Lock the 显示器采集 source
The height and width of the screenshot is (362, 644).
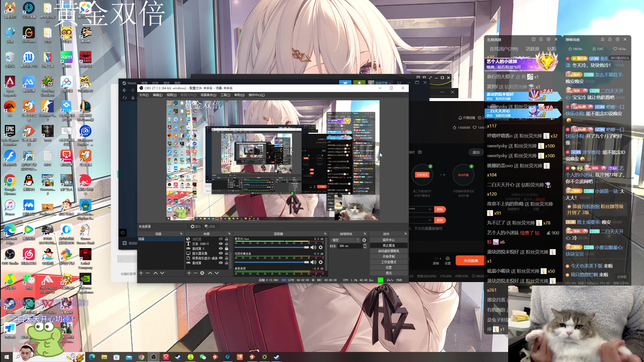[x=226, y=253]
